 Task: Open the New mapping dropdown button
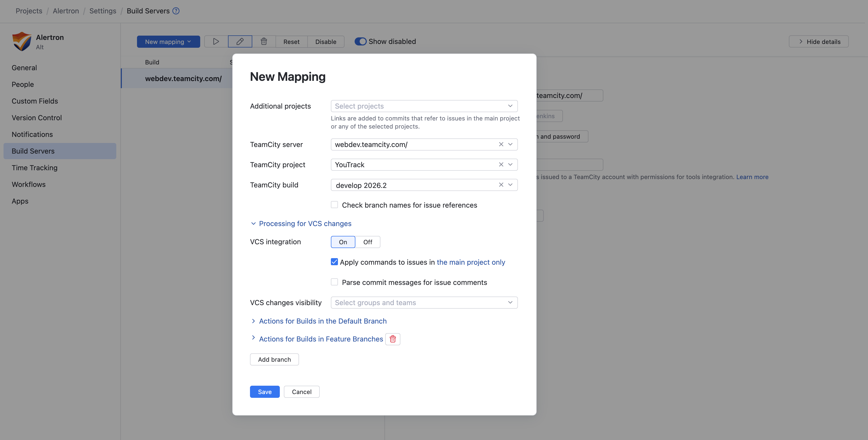(x=169, y=42)
